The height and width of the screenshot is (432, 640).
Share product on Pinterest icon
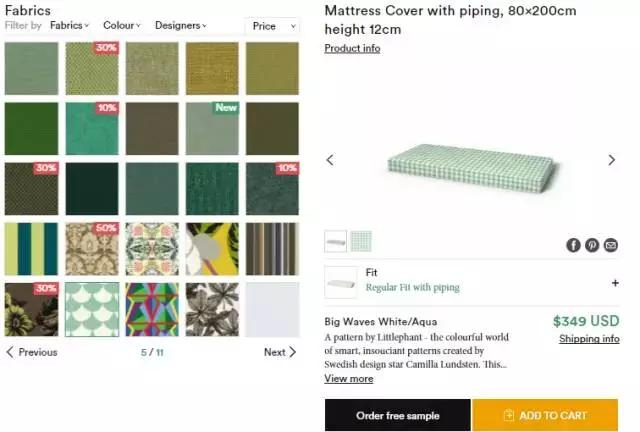tap(592, 245)
